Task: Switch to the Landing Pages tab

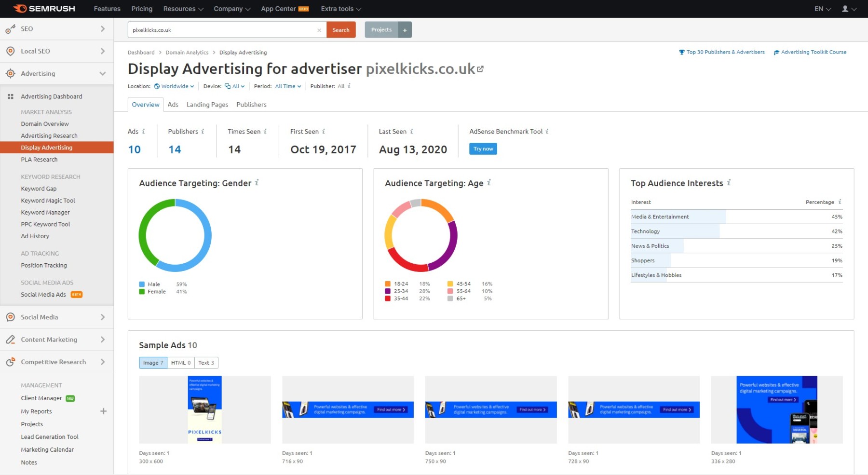Action: pyautogui.click(x=207, y=105)
